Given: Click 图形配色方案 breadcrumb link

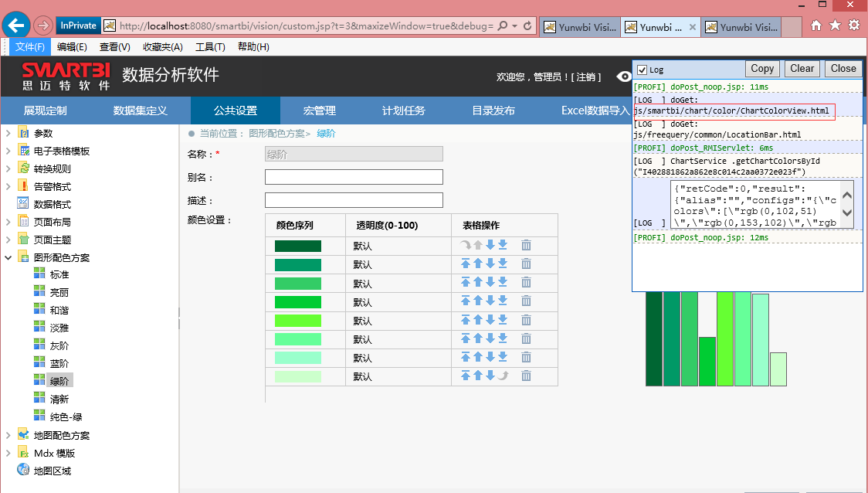Looking at the screenshot, I should [276, 134].
